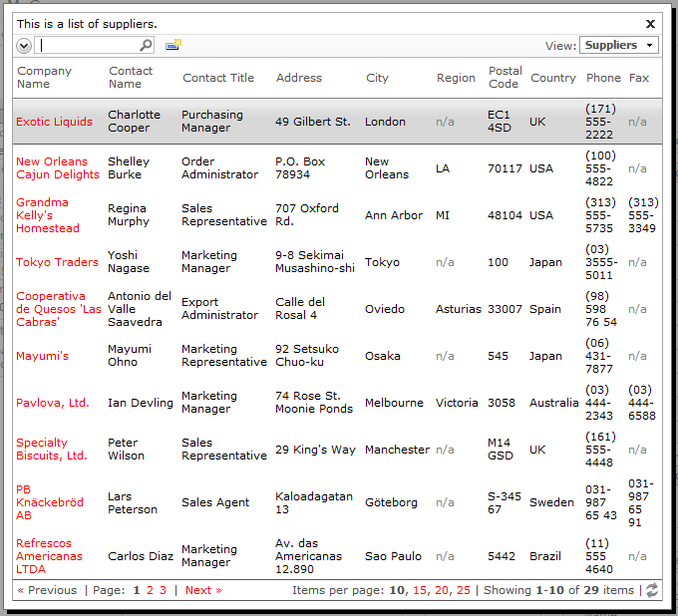
Task: Expand the search options chevron button
Action: (x=24, y=46)
